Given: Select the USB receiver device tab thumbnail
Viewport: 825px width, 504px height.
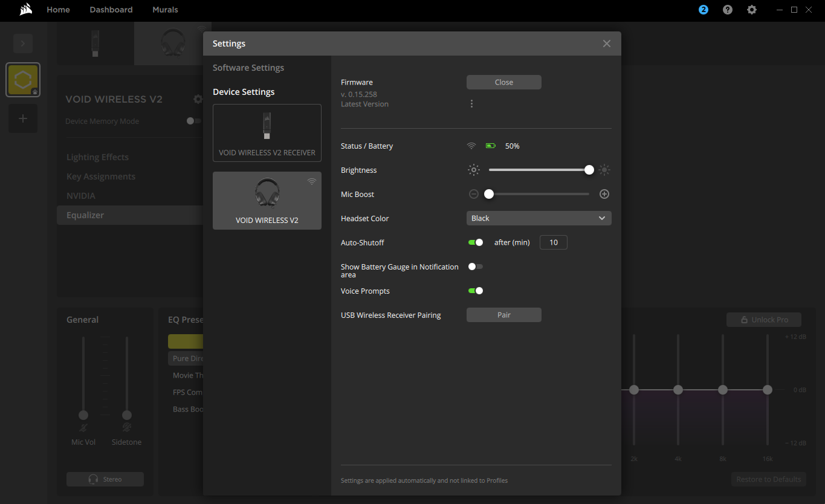Looking at the screenshot, I should point(95,44).
